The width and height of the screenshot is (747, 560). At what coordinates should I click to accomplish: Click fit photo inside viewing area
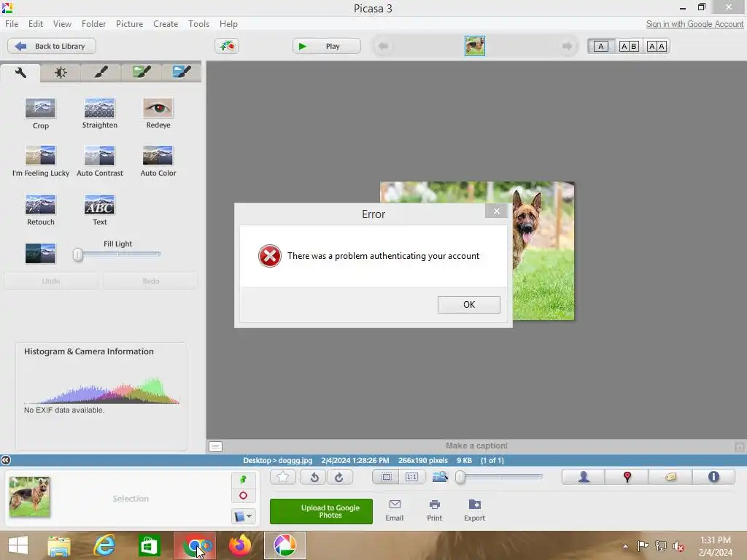click(x=386, y=477)
